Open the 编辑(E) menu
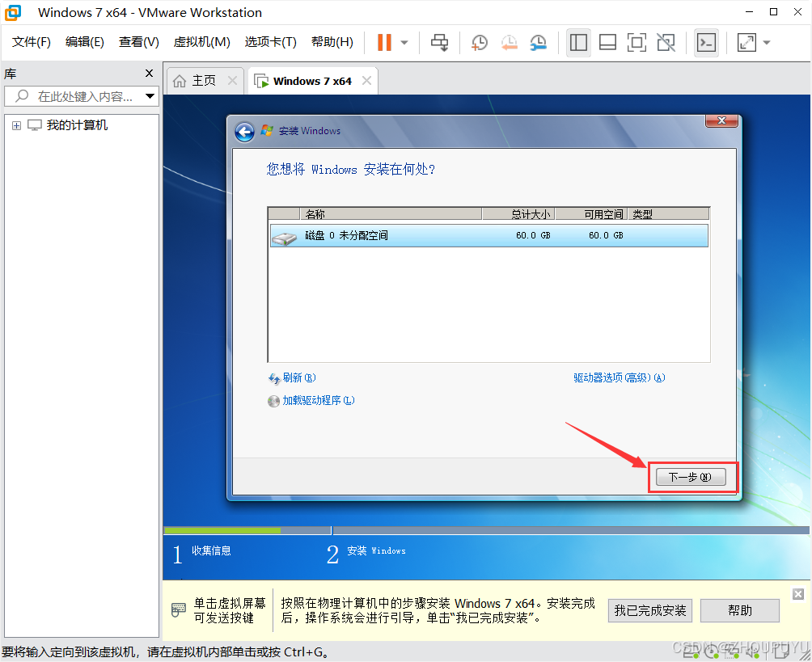 [x=84, y=42]
